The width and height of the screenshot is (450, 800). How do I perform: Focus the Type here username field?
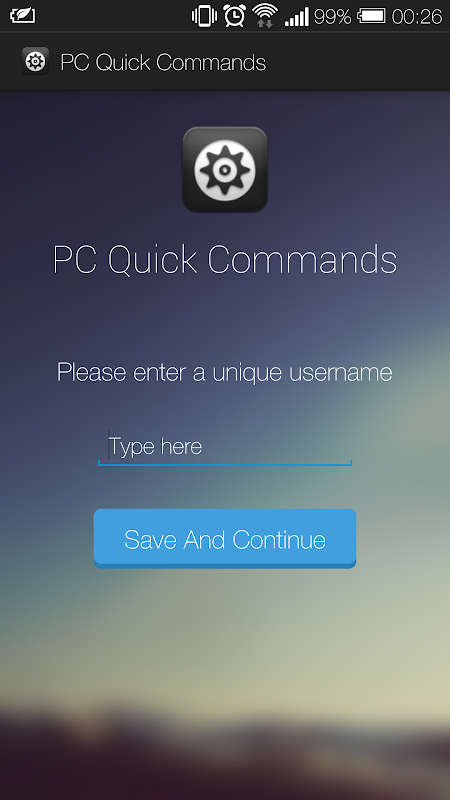[x=225, y=446]
